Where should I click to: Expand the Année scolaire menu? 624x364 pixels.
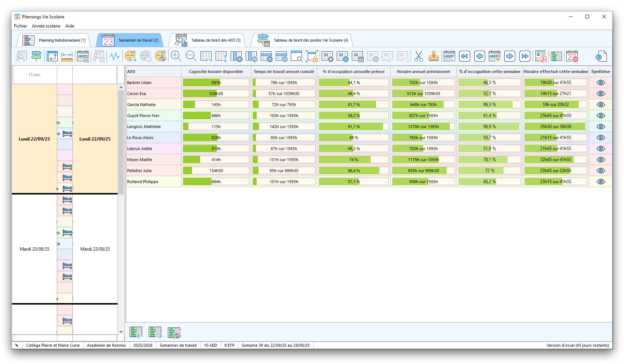pos(46,26)
